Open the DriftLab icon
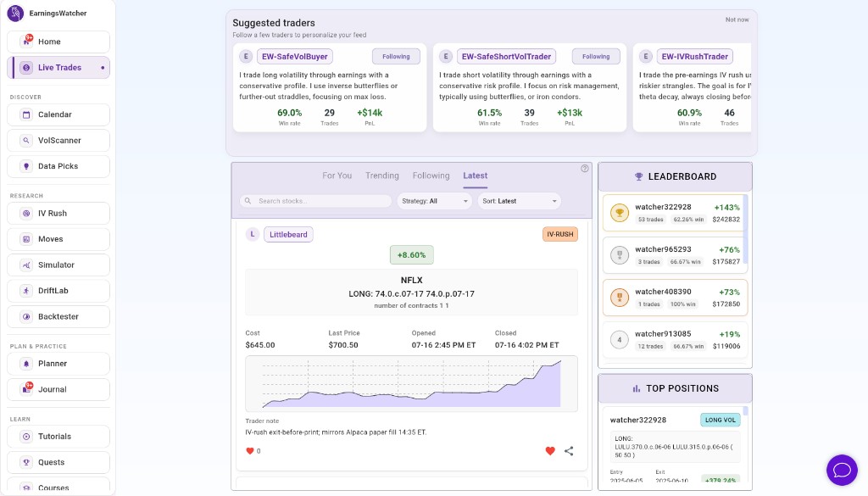 [26, 291]
